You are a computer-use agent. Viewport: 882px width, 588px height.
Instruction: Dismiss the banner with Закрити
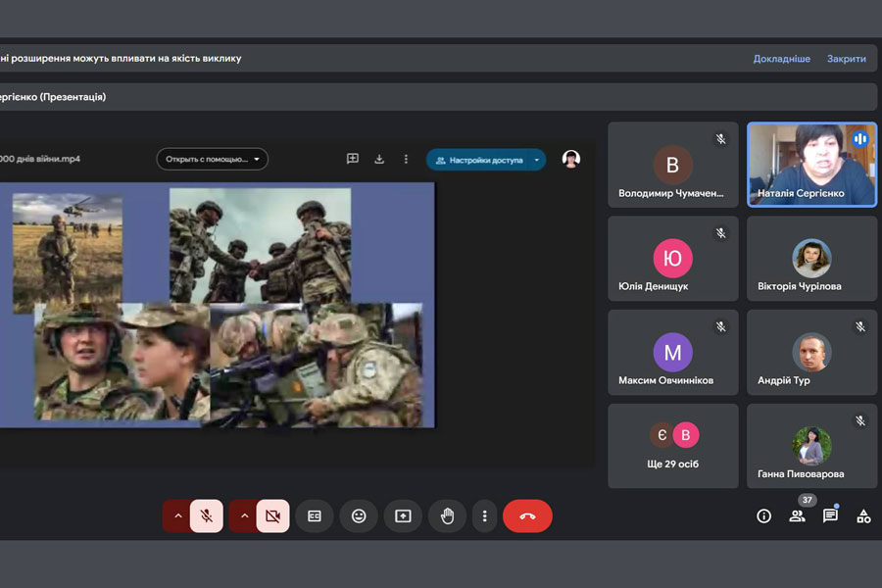click(846, 59)
